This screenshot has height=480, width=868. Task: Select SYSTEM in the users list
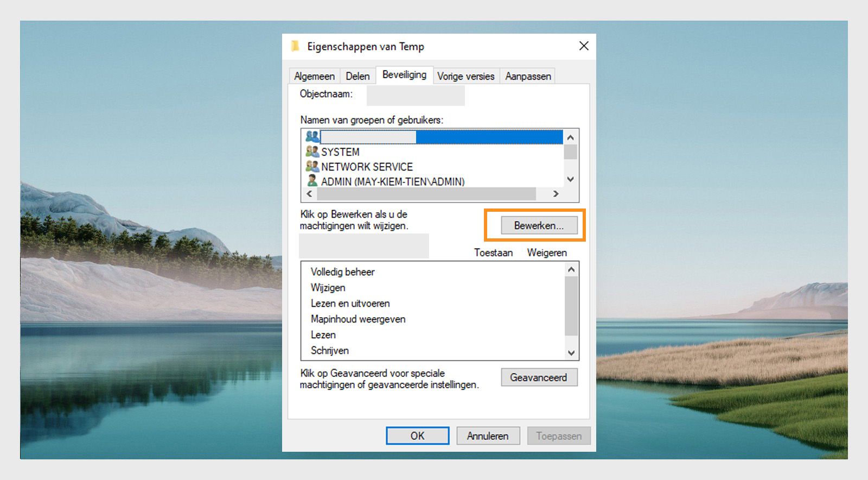(340, 152)
